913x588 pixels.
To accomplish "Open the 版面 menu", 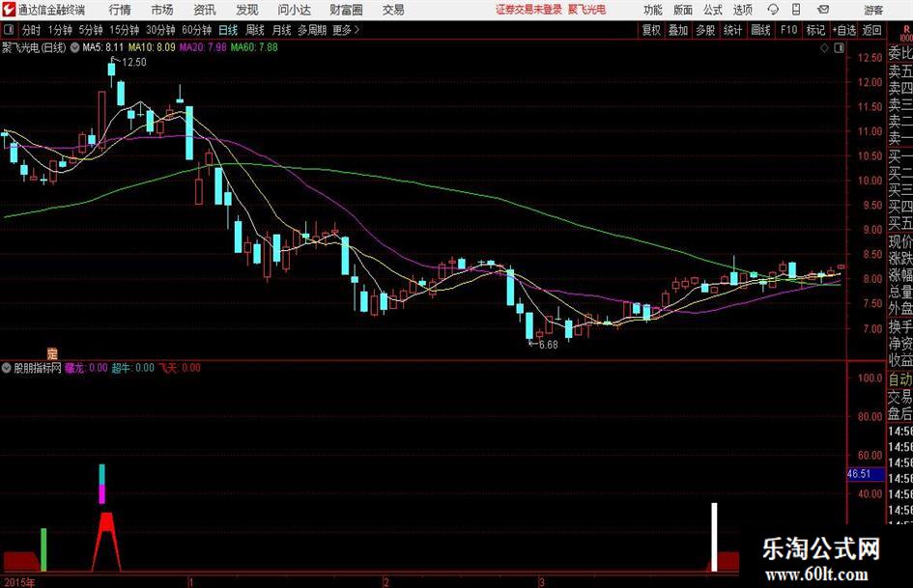I will click(682, 10).
